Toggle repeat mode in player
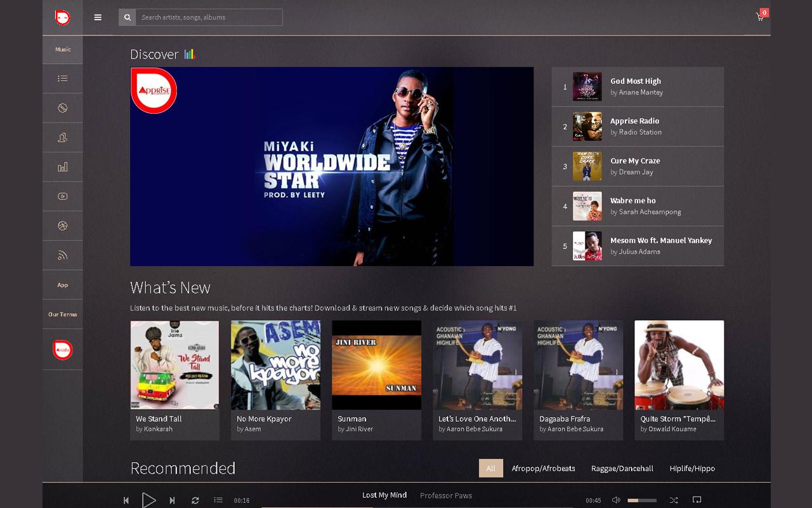The image size is (812, 508). click(x=195, y=500)
